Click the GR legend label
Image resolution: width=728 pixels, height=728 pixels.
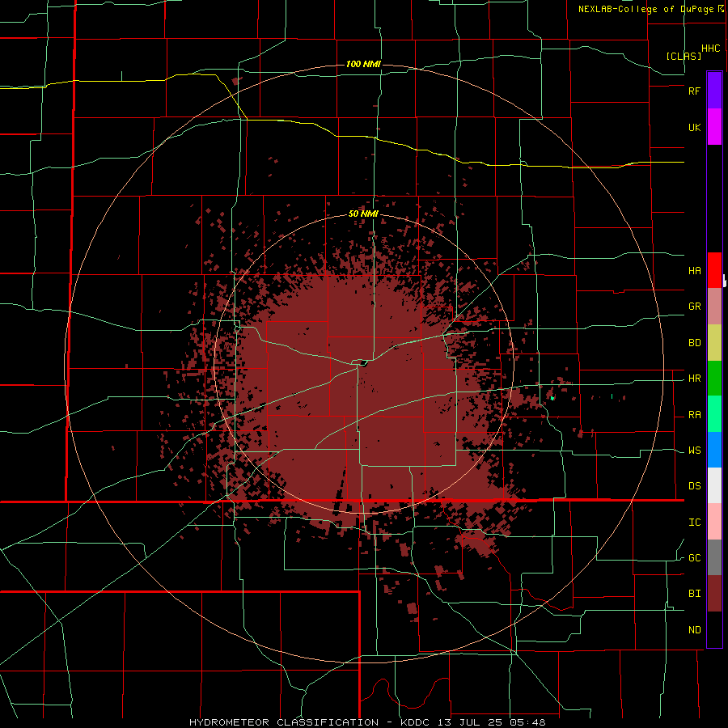pyautogui.click(x=694, y=307)
